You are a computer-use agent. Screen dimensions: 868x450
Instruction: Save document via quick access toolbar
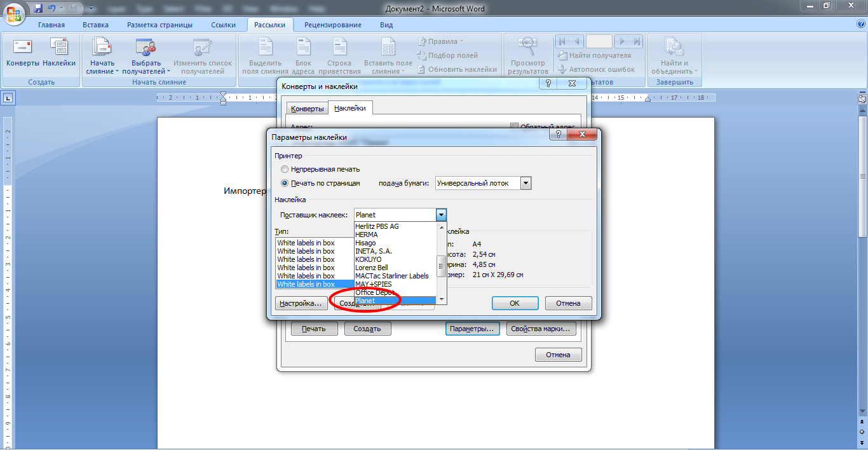pos(38,8)
